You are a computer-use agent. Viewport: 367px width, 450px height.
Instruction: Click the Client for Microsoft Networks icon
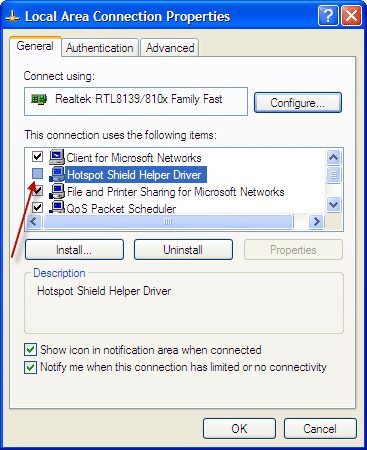point(57,157)
